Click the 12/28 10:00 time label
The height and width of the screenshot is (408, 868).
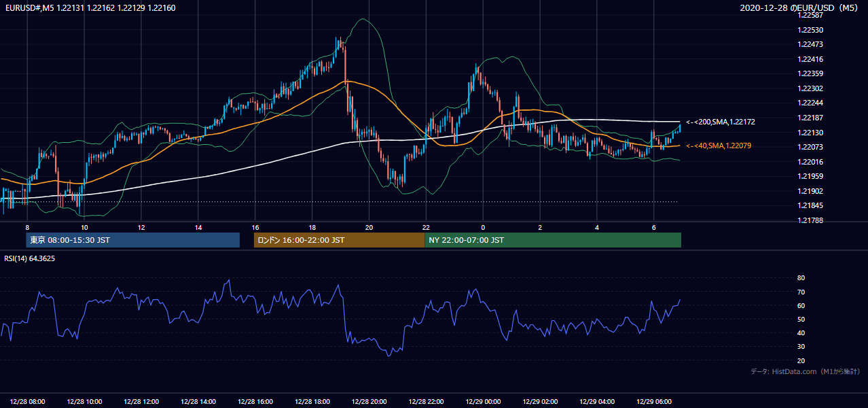[x=85, y=402]
